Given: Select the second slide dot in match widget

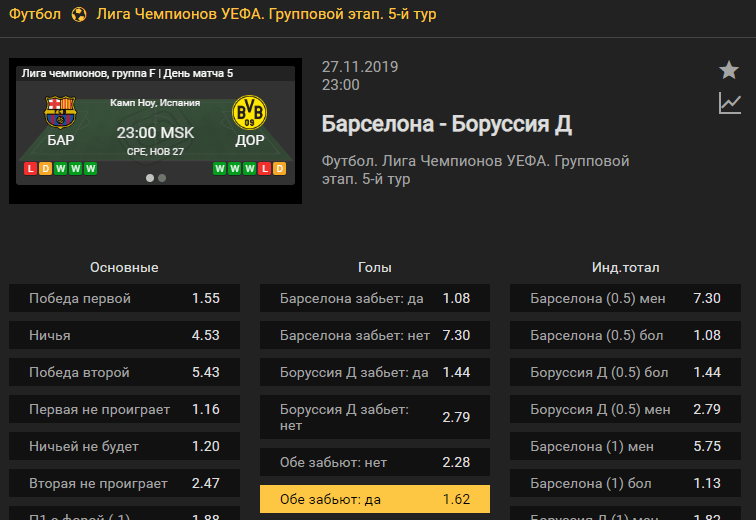Looking at the screenshot, I should click(162, 178).
